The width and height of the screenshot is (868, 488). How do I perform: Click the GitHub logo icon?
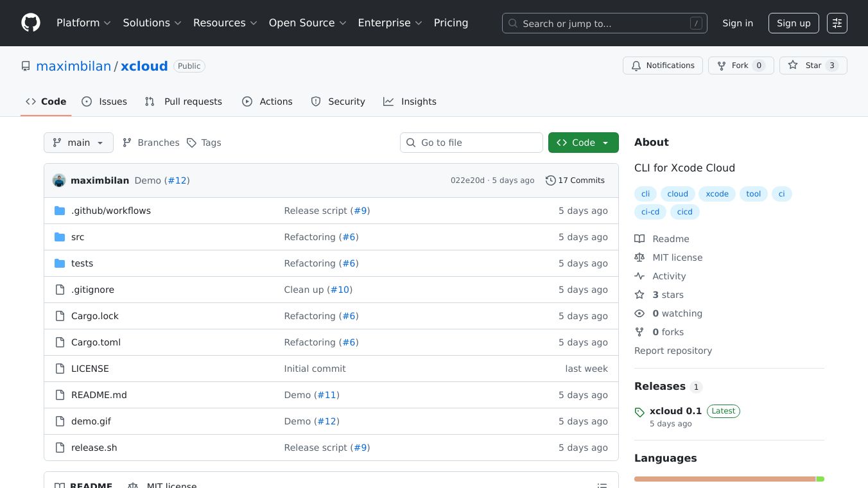click(x=31, y=23)
